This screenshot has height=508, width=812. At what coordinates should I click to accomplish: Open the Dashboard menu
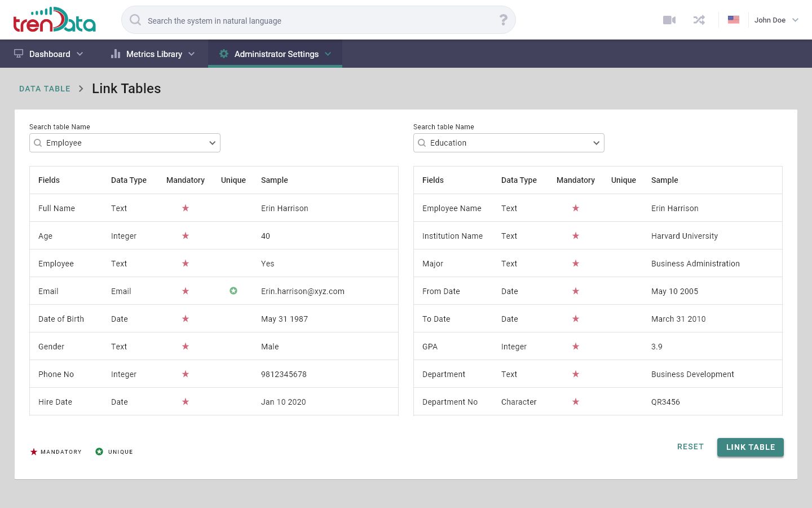(49, 54)
